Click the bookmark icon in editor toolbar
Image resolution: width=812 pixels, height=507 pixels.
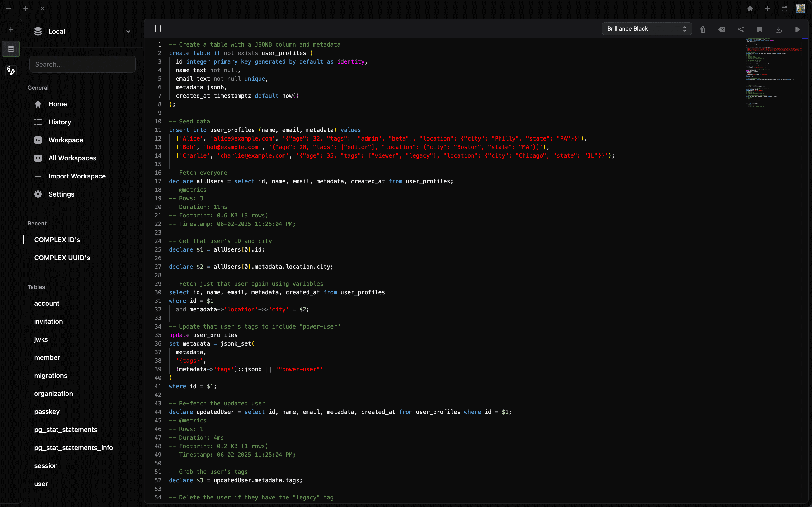(760, 29)
